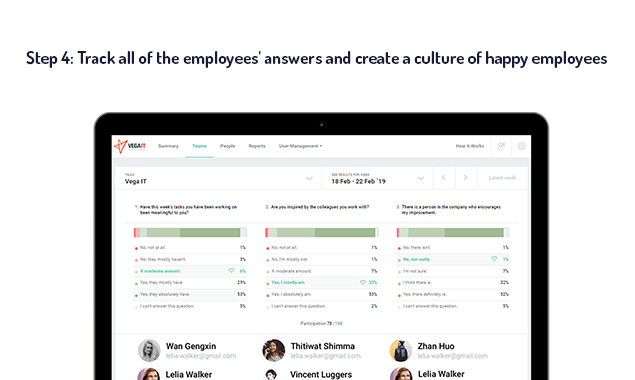The width and height of the screenshot is (635, 380).
Task: Click the How It Works link
Action: click(x=470, y=146)
